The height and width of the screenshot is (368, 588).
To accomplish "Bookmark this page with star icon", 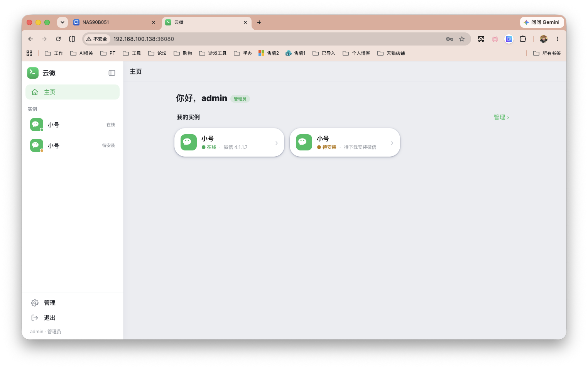I will 462,39.
